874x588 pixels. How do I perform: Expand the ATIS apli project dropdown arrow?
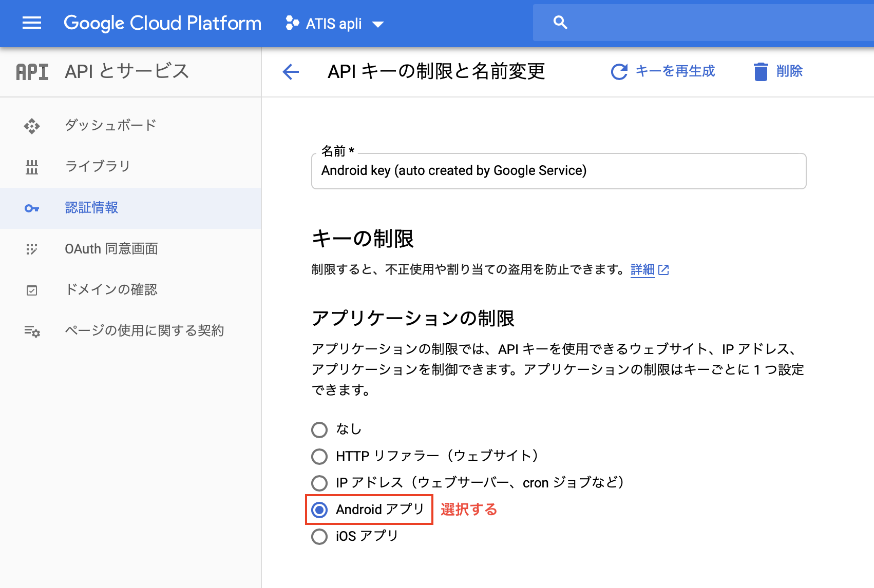coord(378,24)
